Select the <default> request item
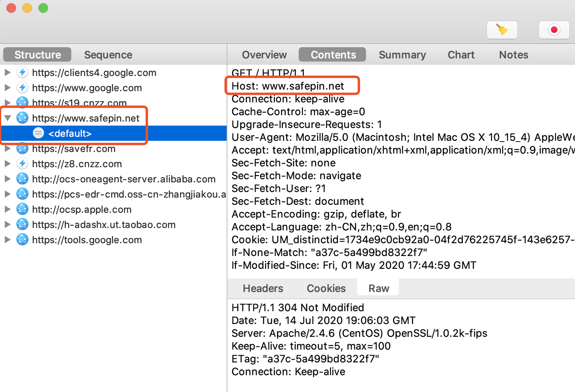The width and height of the screenshot is (575, 392). [x=70, y=134]
